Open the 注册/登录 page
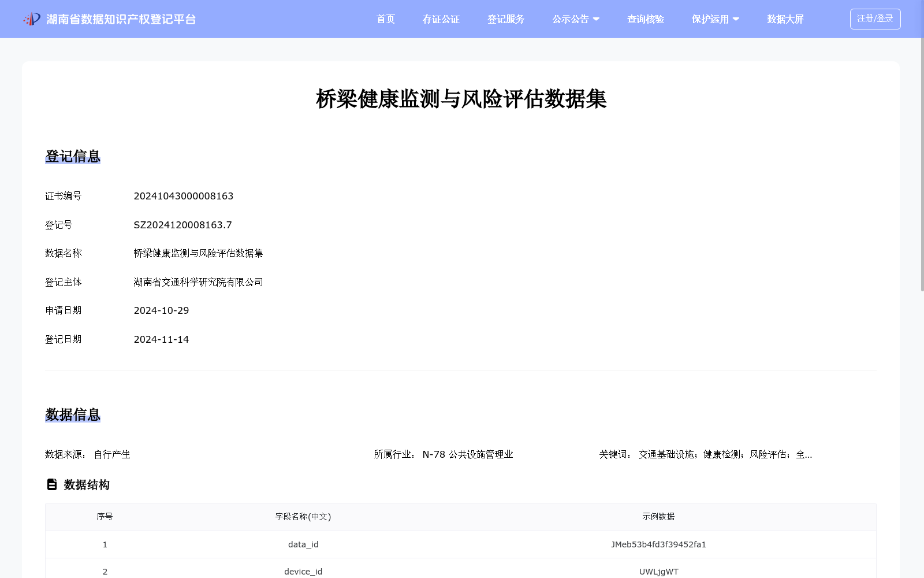 875,18
